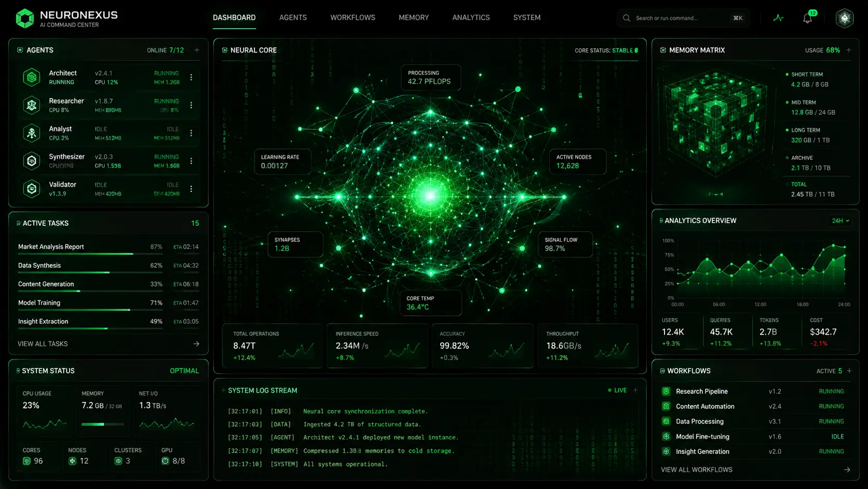Open options menu for Researcher agent
This screenshot has height=489, width=868.
tap(191, 105)
